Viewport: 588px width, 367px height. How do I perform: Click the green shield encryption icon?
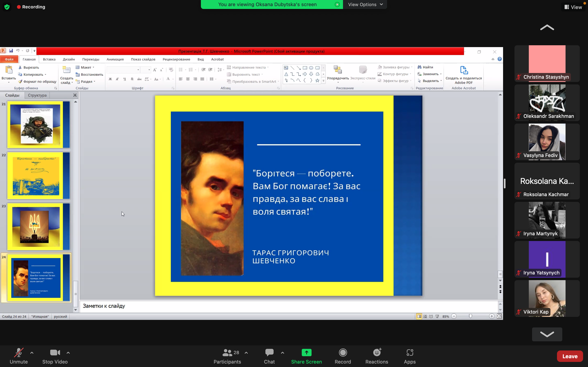7,7
